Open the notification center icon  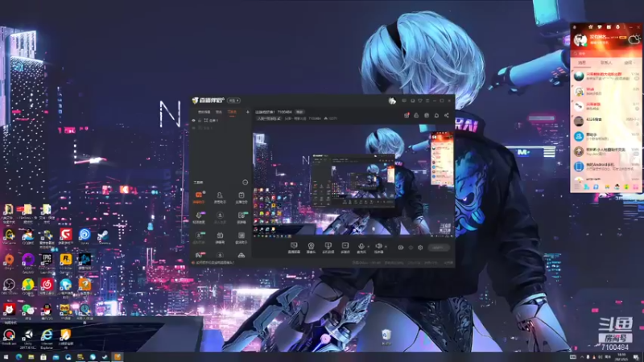(x=636, y=357)
